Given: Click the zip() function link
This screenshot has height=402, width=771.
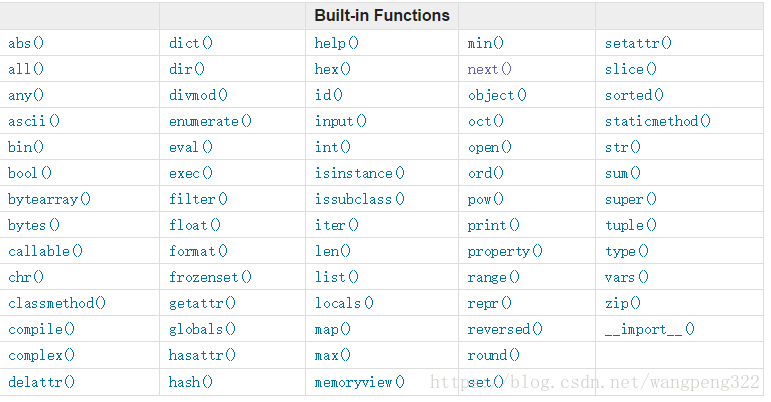Looking at the screenshot, I should (623, 303).
